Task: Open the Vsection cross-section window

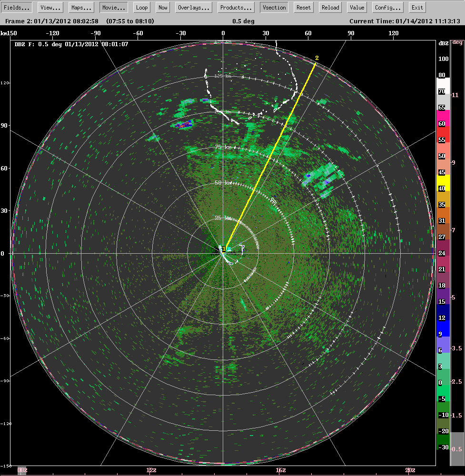Action: coord(274,7)
